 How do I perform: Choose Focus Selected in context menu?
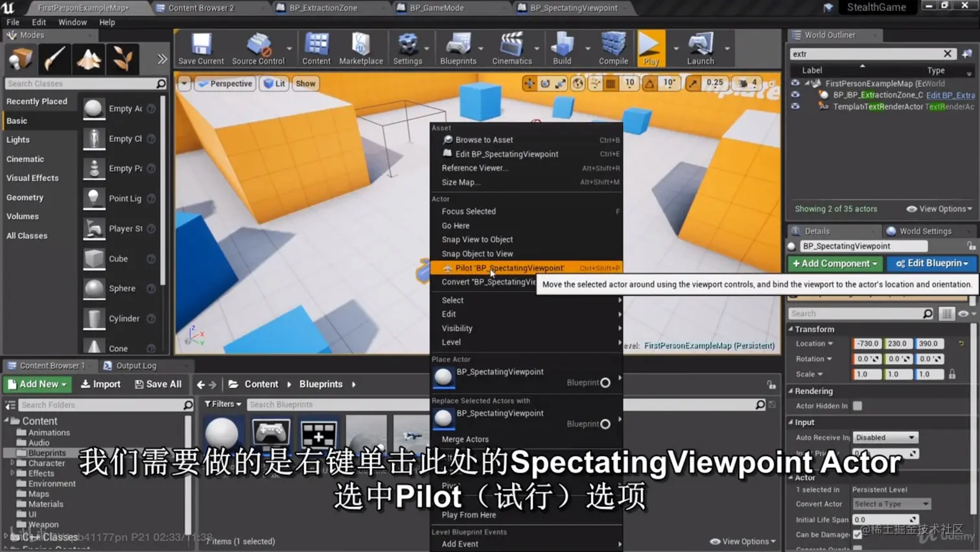526,211
